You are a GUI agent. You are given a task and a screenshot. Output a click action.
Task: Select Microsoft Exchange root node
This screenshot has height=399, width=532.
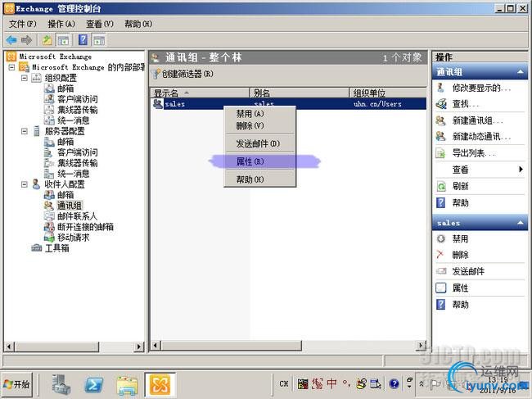coord(56,57)
